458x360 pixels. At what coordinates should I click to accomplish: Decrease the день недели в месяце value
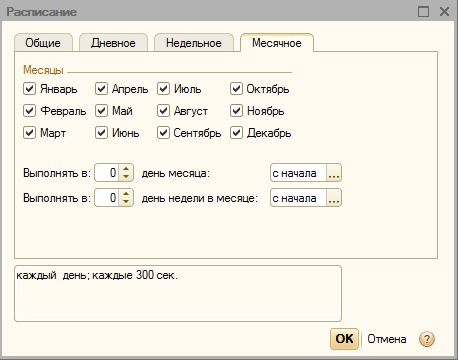coord(126,202)
